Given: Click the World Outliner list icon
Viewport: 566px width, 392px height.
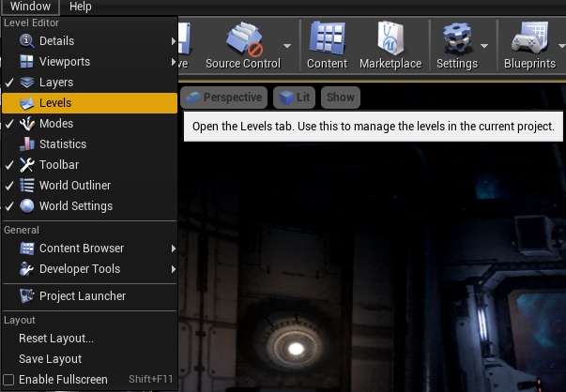Looking at the screenshot, I should 26,186.
